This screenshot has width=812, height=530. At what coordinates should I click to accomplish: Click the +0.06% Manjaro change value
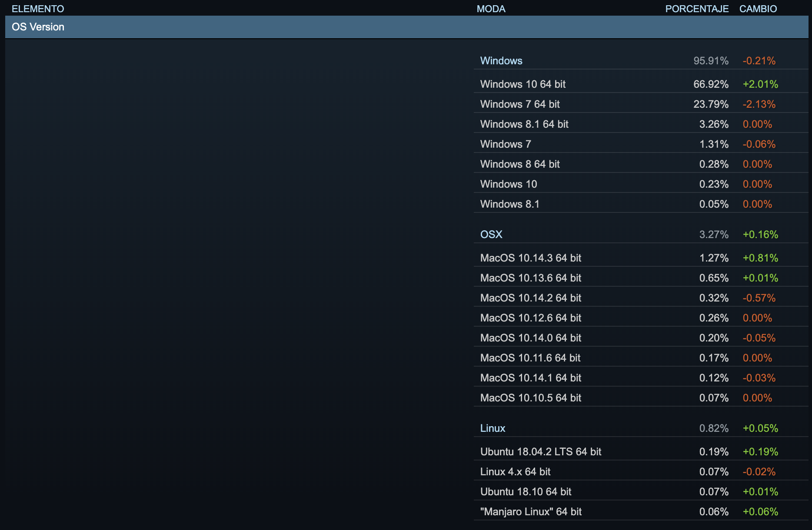click(760, 512)
